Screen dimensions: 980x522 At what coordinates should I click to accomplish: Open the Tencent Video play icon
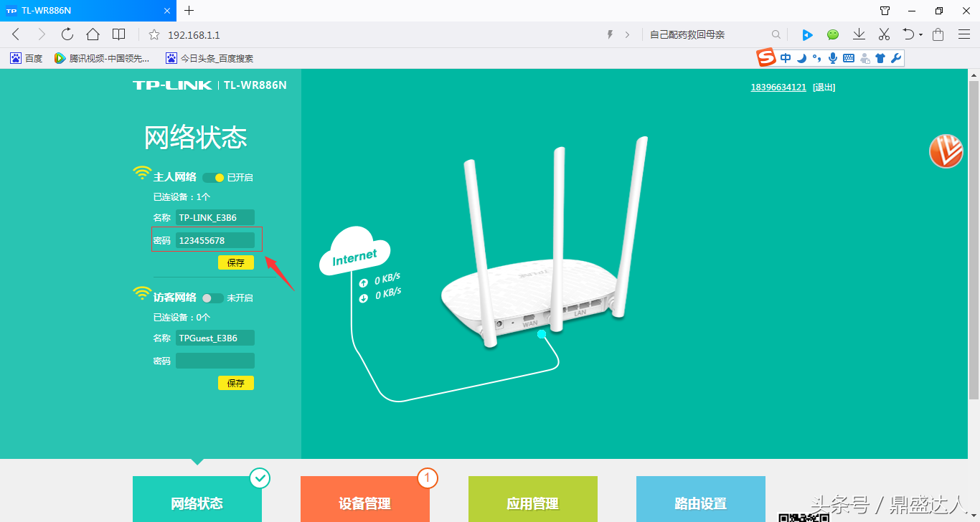[x=807, y=34]
